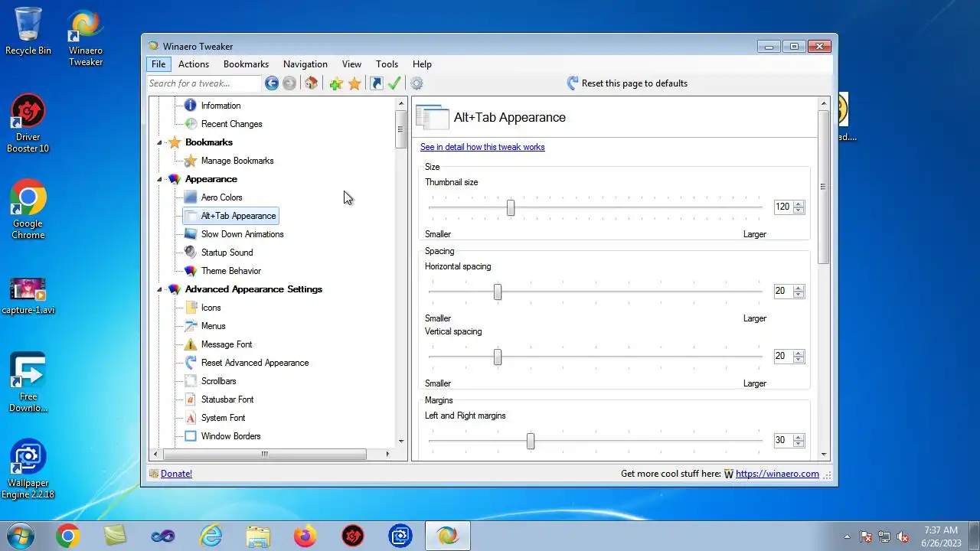Select Scrollbars tree item
Image resolution: width=980 pixels, height=551 pixels.
click(218, 381)
